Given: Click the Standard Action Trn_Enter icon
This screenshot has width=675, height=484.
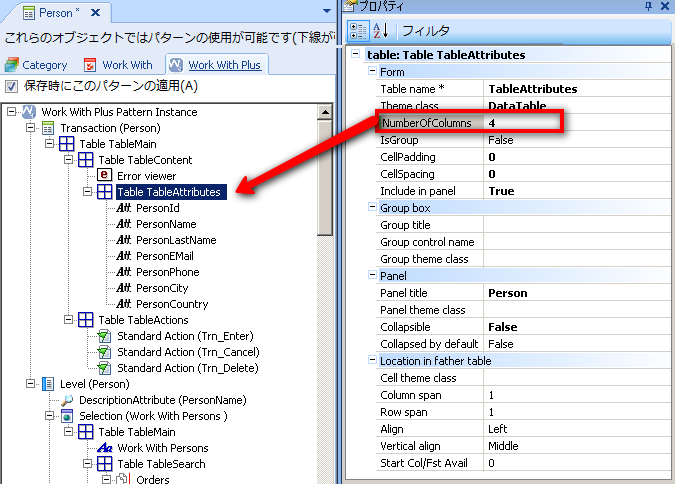Looking at the screenshot, I should pos(105,336).
